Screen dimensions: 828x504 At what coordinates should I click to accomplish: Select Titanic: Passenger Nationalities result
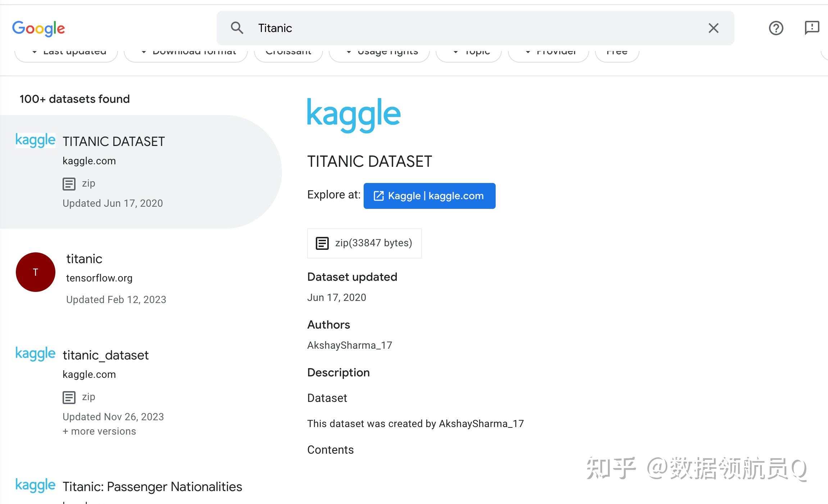coord(152,486)
